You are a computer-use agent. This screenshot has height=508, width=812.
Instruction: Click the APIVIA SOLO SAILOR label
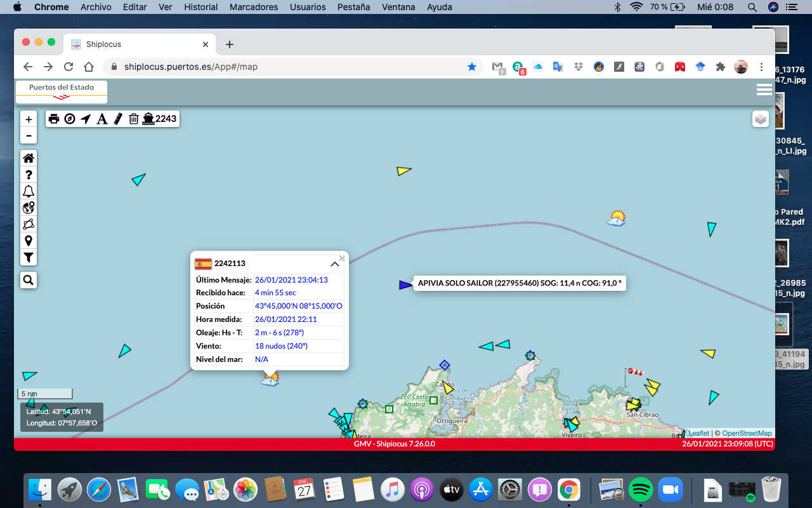point(520,283)
